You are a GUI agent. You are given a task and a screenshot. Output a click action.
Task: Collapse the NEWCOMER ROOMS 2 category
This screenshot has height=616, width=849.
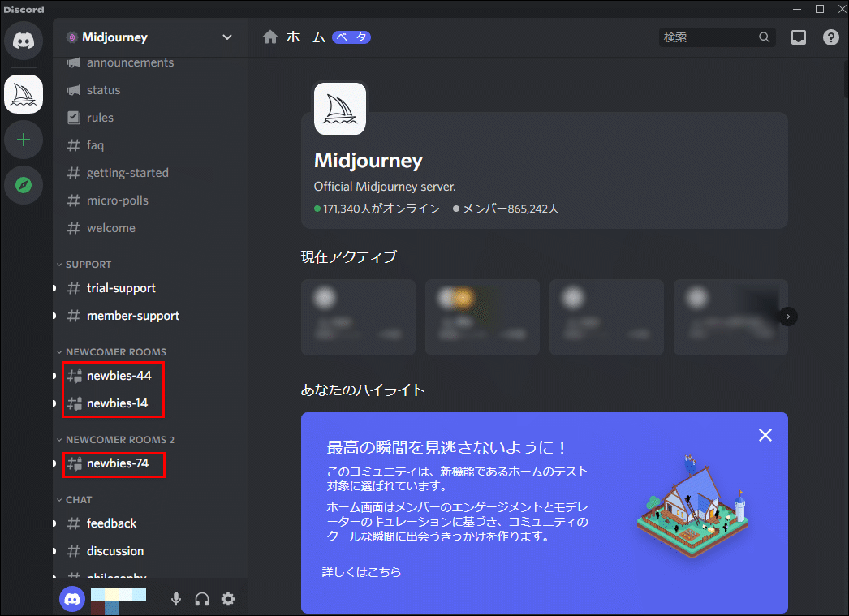tap(116, 440)
